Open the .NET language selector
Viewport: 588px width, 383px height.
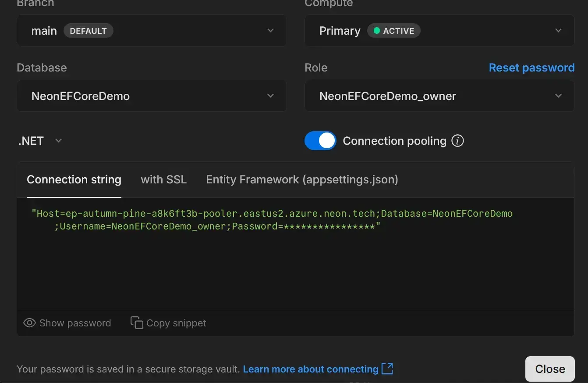click(40, 141)
